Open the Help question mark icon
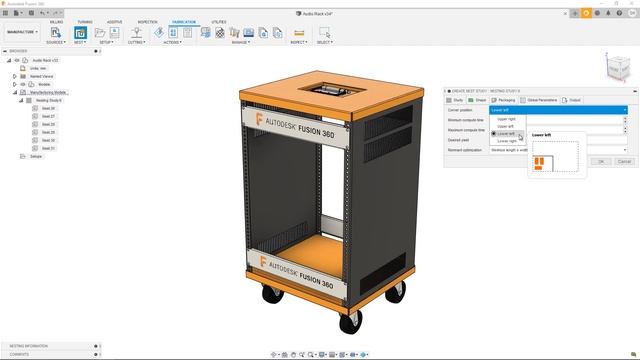Image resolution: width=640 pixels, height=360 pixels. point(619,13)
